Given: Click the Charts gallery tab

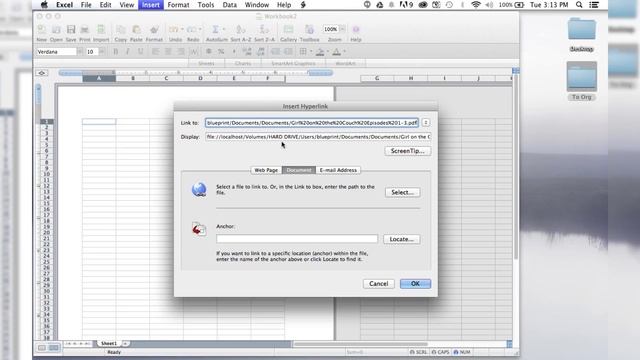Looking at the screenshot, I should (243, 63).
